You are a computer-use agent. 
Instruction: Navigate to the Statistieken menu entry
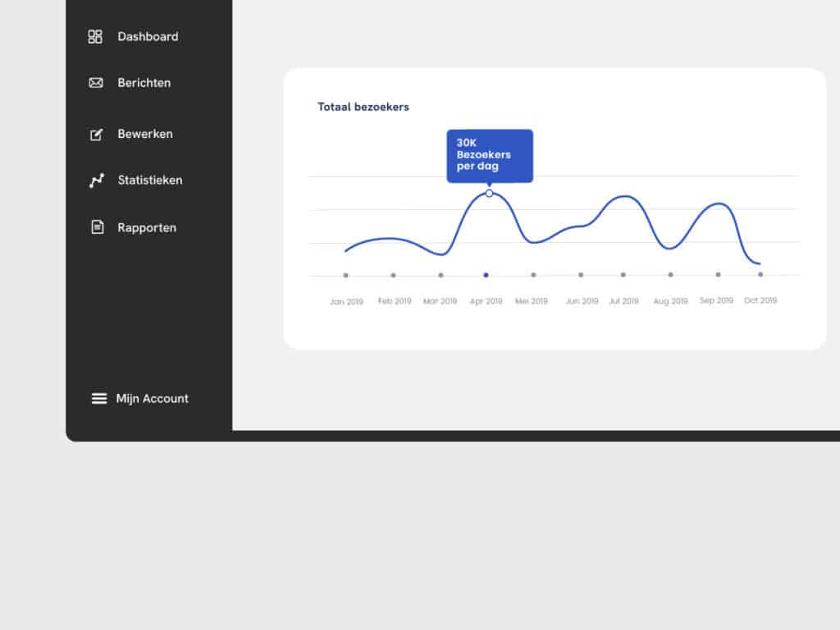pyautogui.click(x=149, y=180)
